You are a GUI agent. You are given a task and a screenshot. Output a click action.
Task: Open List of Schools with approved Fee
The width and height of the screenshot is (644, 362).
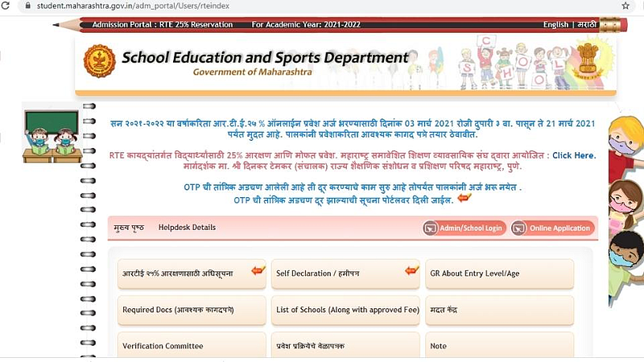point(345,310)
